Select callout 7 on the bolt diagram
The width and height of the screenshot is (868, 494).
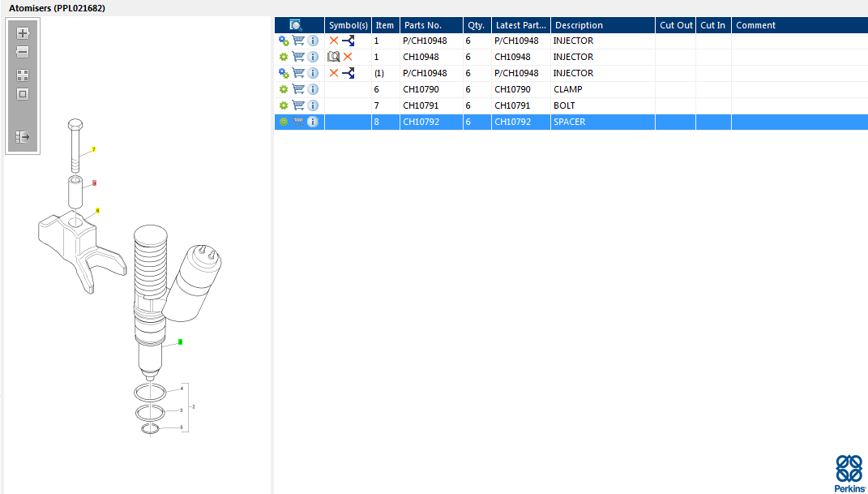pos(94,149)
